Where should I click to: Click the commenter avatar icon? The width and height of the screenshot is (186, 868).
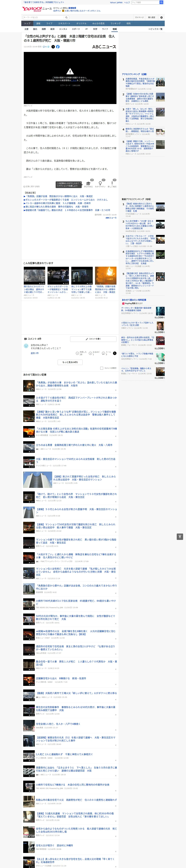26,346
